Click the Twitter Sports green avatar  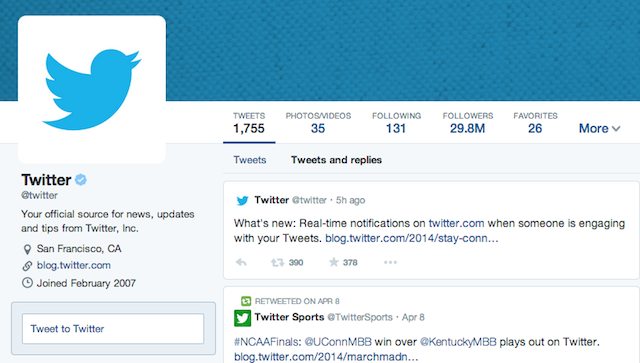242,318
